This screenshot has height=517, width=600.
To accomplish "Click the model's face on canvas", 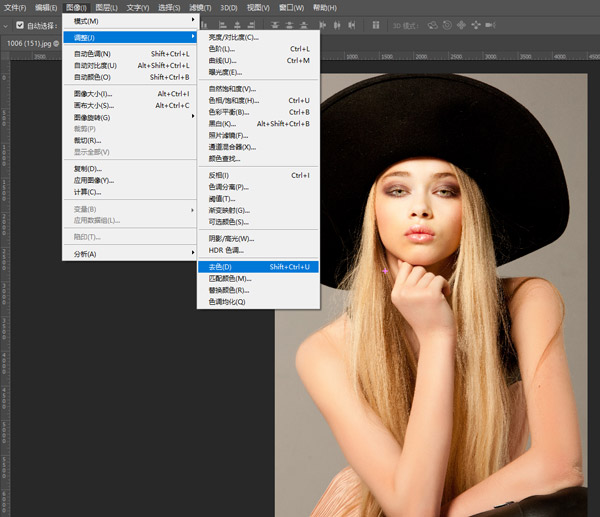I will pos(418,205).
